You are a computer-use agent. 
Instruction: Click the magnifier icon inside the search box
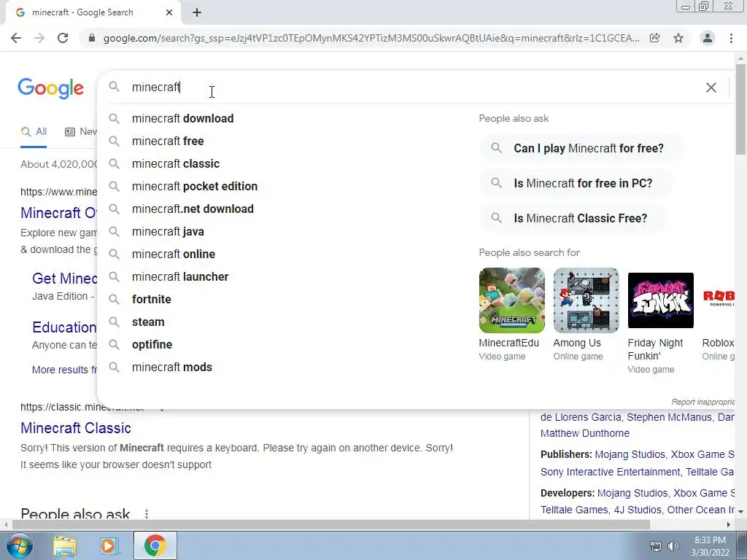114,87
